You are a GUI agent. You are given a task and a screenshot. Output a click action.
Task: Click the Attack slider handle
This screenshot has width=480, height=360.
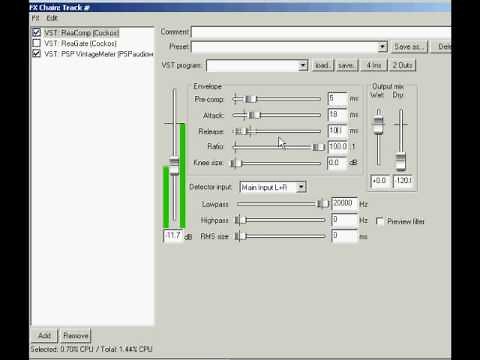[255, 115]
